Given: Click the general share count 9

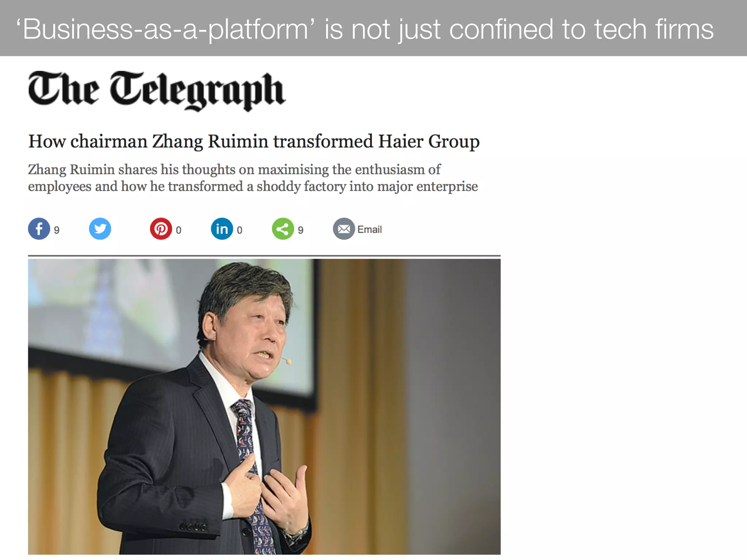Looking at the screenshot, I should [300, 230].
